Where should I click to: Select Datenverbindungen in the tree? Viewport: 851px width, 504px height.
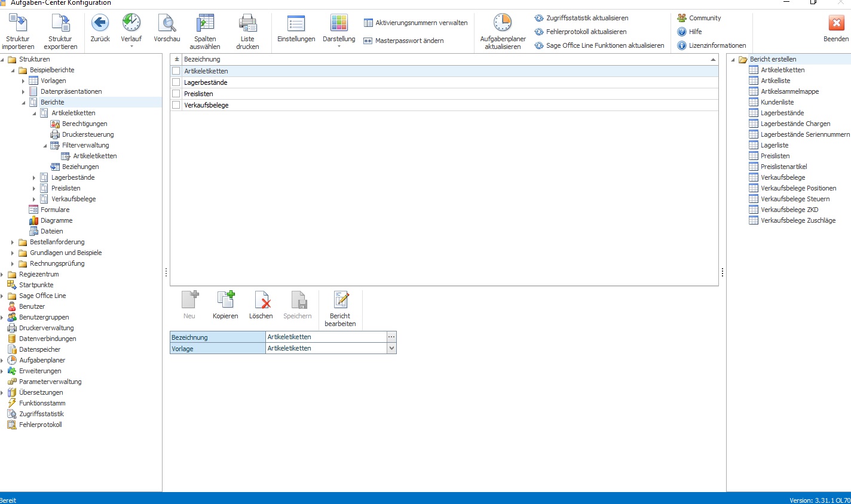[48, 339]
